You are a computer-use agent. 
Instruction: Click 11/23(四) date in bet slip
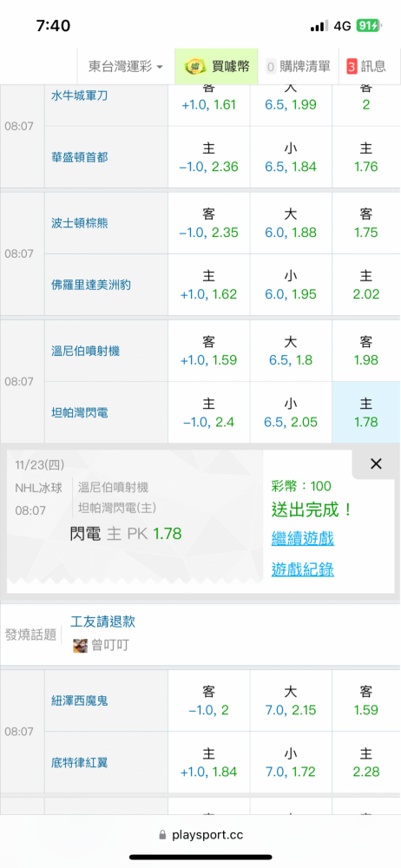[x=39, y=465]
